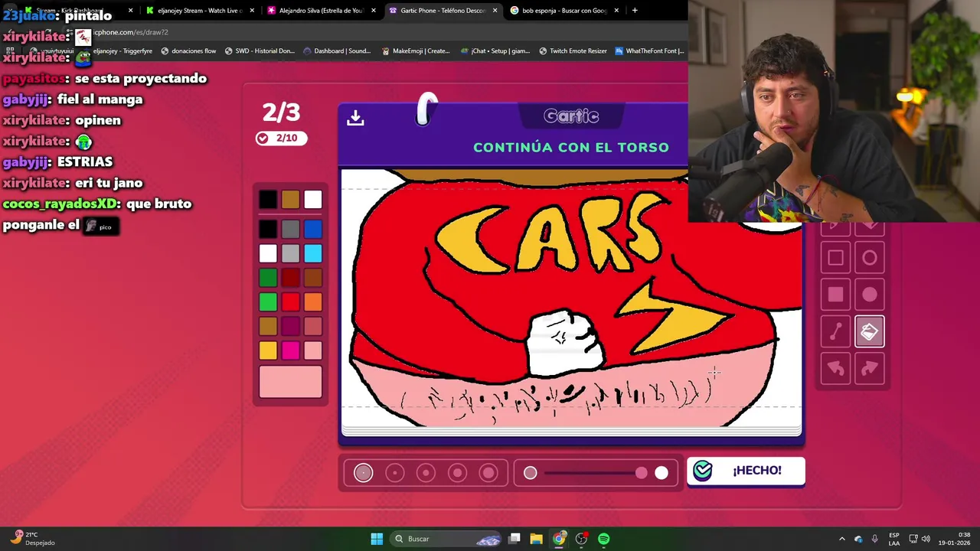
Task: Click the 2/10 heart favorites badge
Action: (281, 138)
